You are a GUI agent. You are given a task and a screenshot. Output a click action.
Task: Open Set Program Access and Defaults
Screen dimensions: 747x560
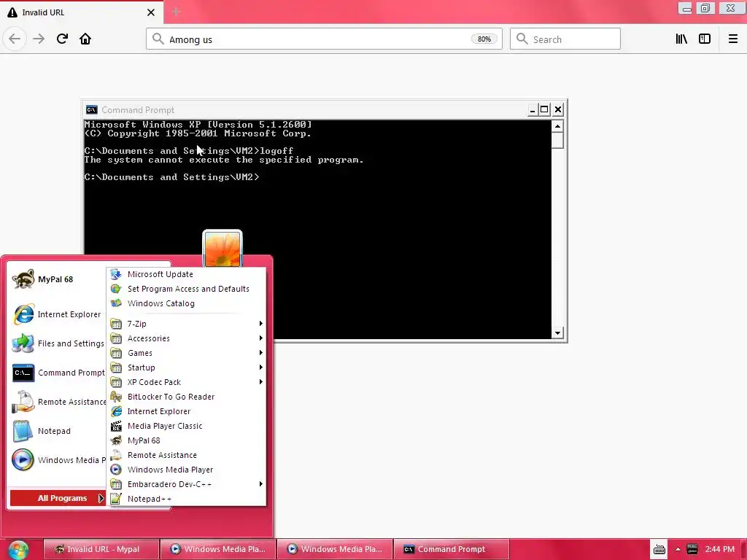coord(186,289)
